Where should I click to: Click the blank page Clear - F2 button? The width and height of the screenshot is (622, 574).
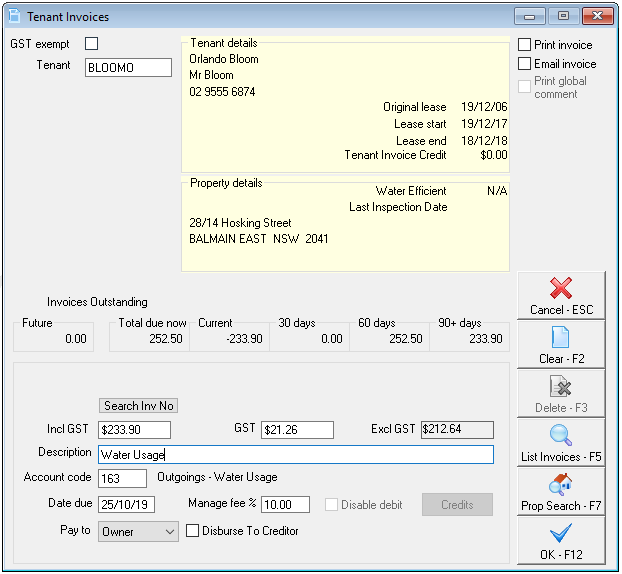[561, 345]
